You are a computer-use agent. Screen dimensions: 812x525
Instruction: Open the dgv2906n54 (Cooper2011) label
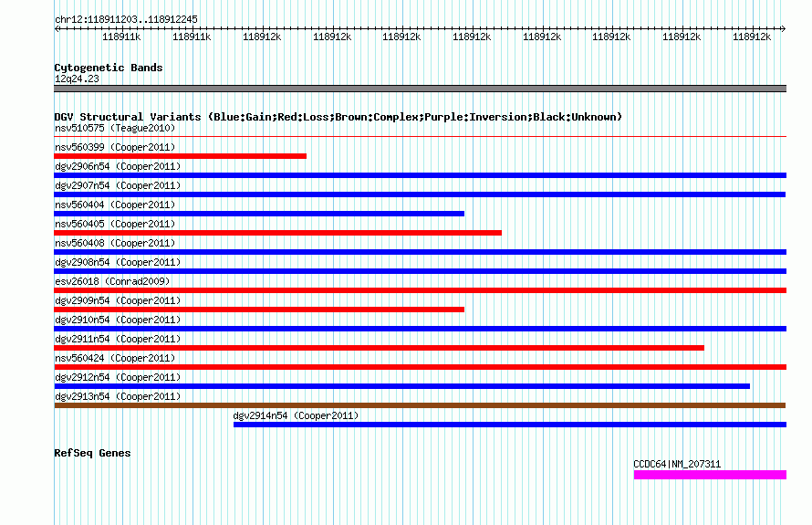coord(118,166)
